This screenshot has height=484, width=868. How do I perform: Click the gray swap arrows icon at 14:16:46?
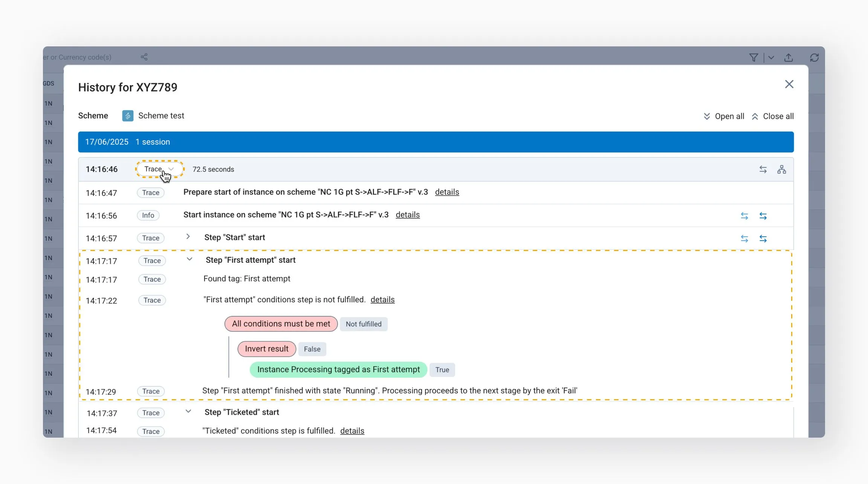[763, 170]
